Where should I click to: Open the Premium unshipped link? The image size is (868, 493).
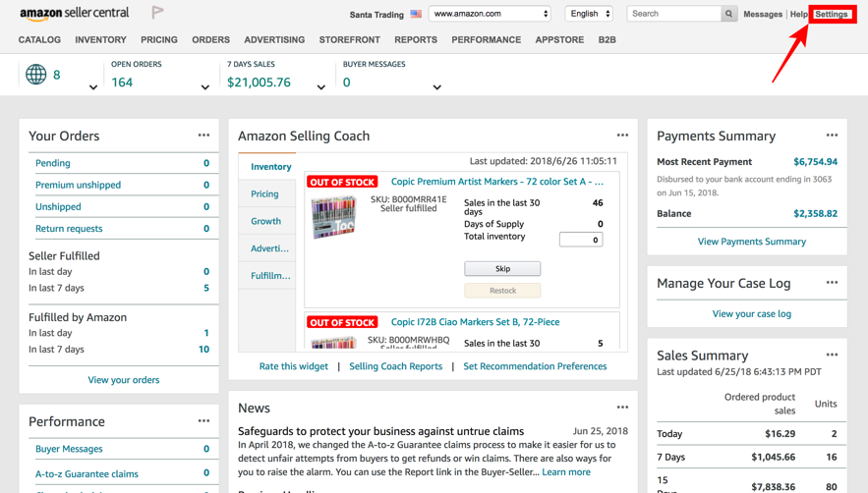(x=78, y=185)
